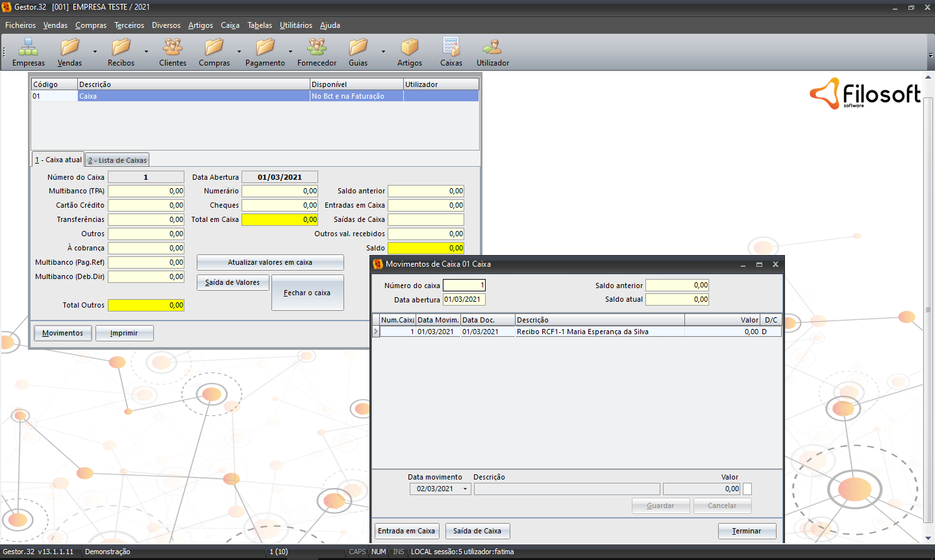Click the Número do caixa input field
This screenshot has width=935, height=560.
[464, 286]
